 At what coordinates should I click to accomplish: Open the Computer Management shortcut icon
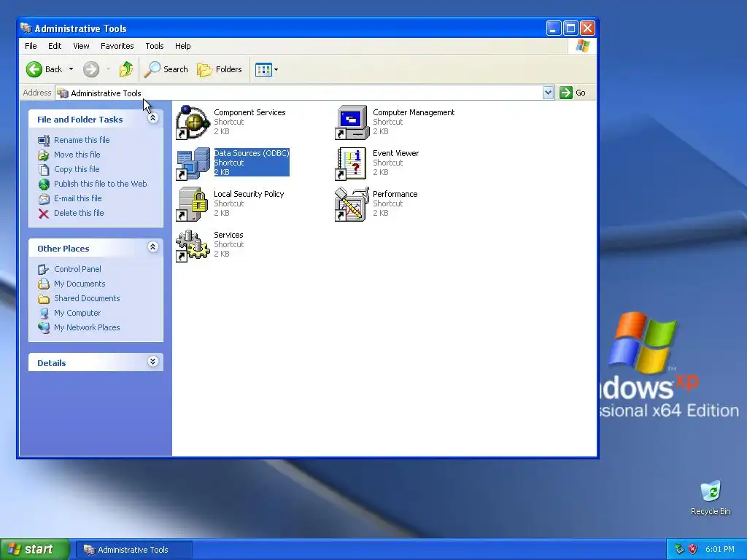pos(352,122)
